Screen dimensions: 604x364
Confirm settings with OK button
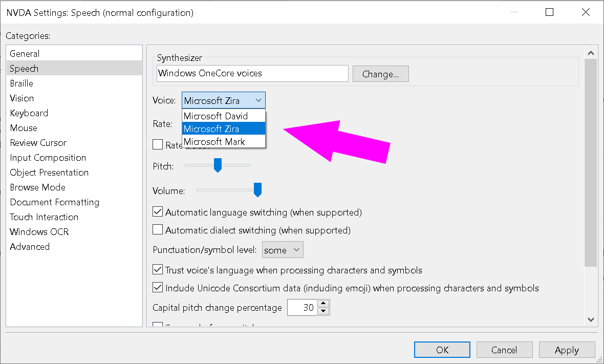coord(441,350)
